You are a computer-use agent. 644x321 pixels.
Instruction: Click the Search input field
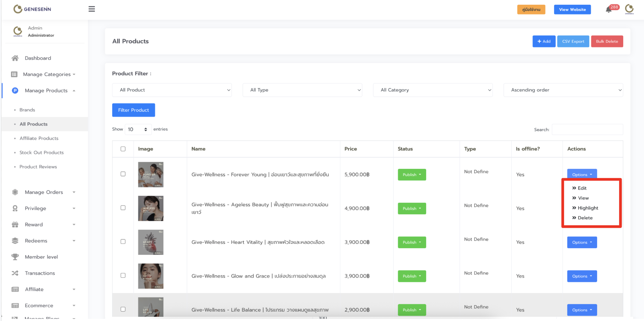[587, 129]
